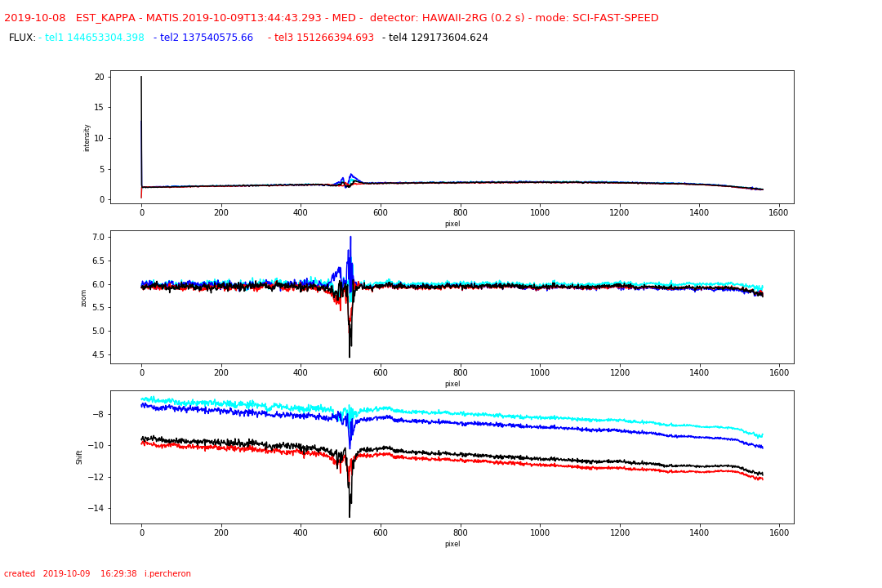Click the 7.0 tick on zoom y-axis
The width and height of the screenshot is (882, 588).
tap(98, 238)
